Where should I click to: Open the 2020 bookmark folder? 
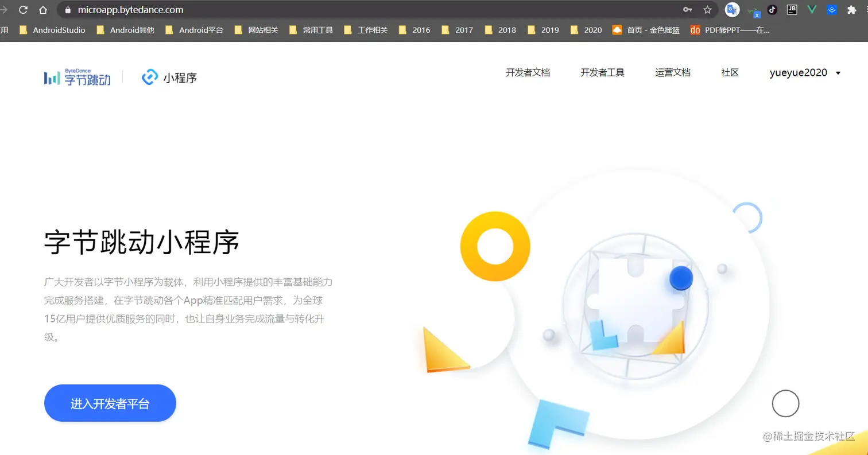[x=586, y=30]
